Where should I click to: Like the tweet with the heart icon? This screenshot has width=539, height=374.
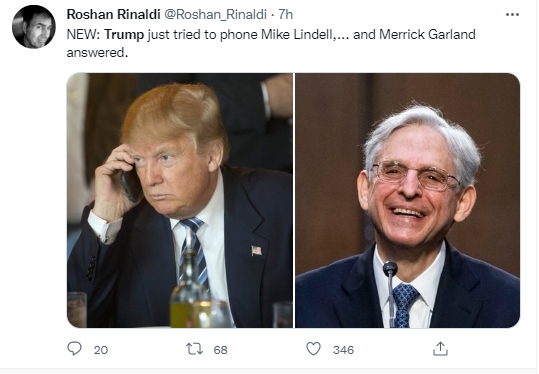click(x=314, y=349)
